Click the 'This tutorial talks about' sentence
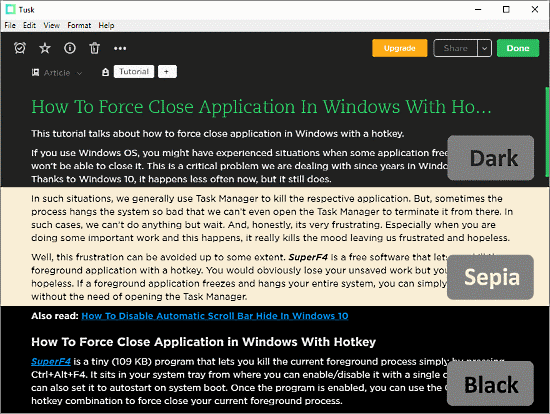The height and width of the screenshot is (414, 550). click(217, 134)
